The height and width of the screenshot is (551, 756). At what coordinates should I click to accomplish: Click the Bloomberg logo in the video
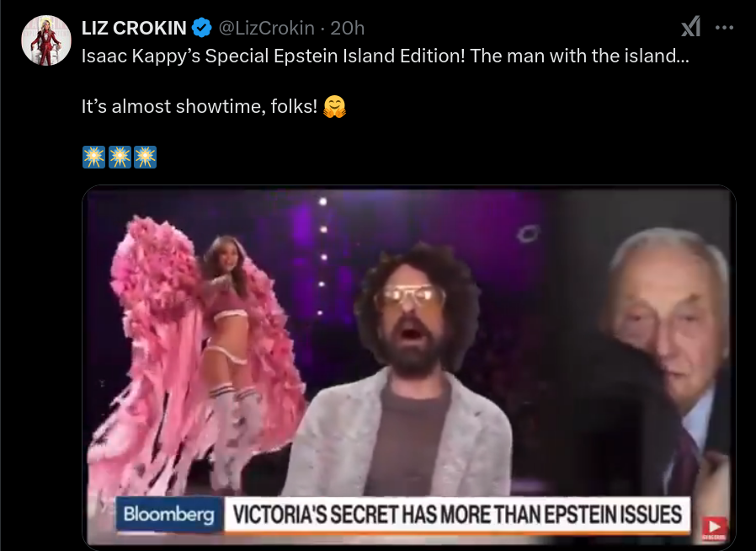coord(169,514)
